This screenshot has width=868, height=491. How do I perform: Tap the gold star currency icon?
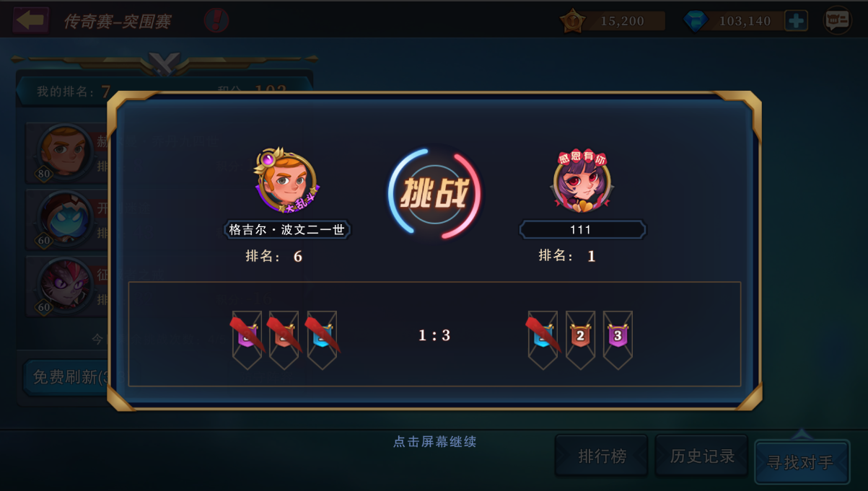click(x=573, y=21)
